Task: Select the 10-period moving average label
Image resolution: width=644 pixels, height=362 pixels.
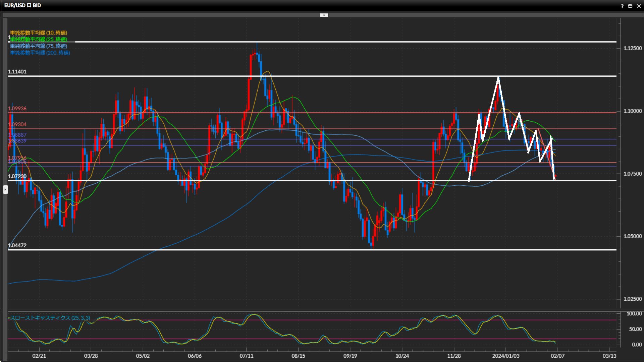Action: pyautogui.click(x=39, y=33)
